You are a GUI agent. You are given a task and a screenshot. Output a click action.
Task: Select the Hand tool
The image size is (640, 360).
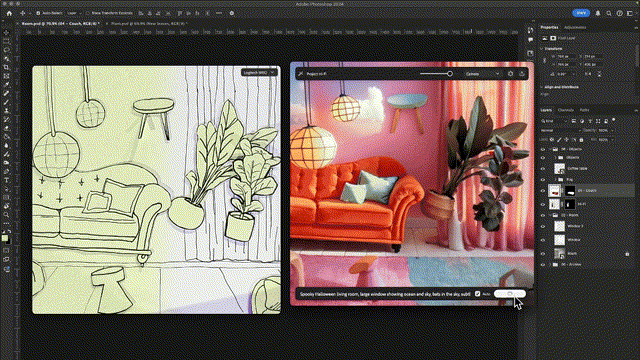point(6,206)
